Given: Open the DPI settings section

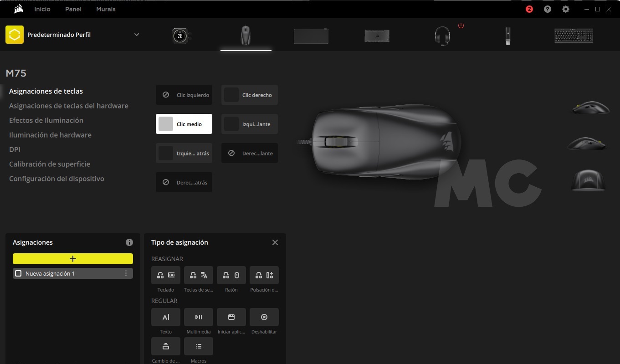Looking at the screenshot, I should pyautogui.click(x=15, y=149).
